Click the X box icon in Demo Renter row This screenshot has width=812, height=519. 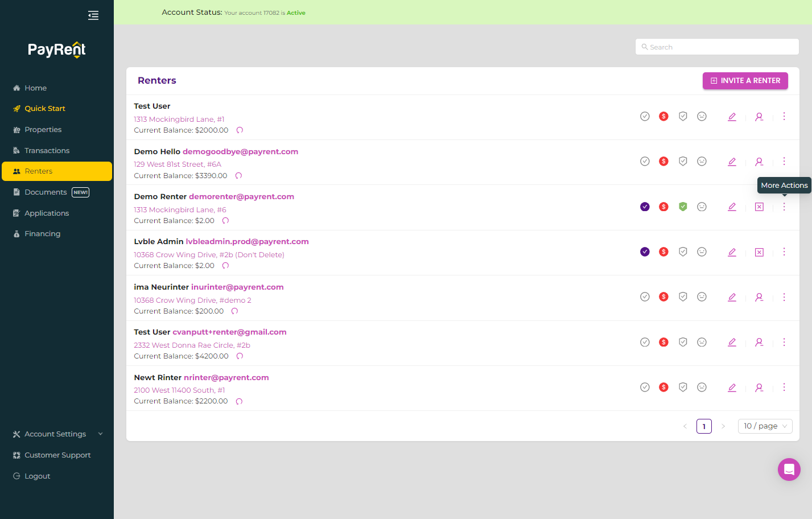tap(759, 207)
